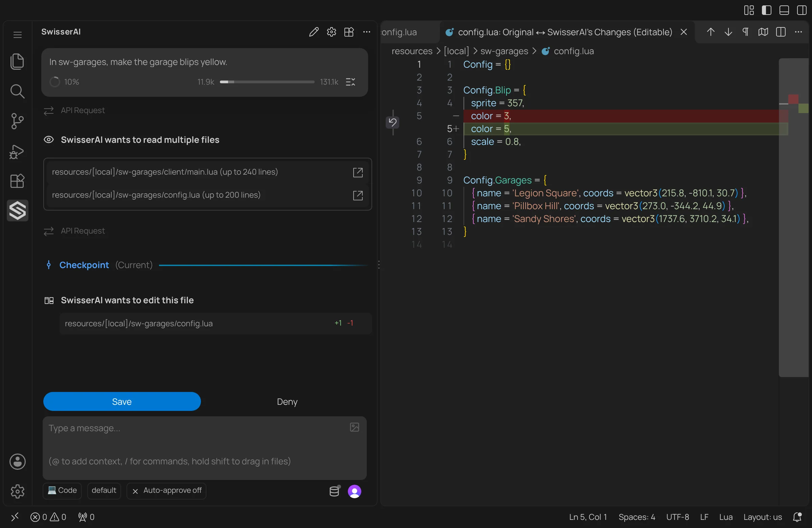Screen dimensions: 812x528
Task: Open Source Control sidebar icon
Action: [x=17, y=121]
